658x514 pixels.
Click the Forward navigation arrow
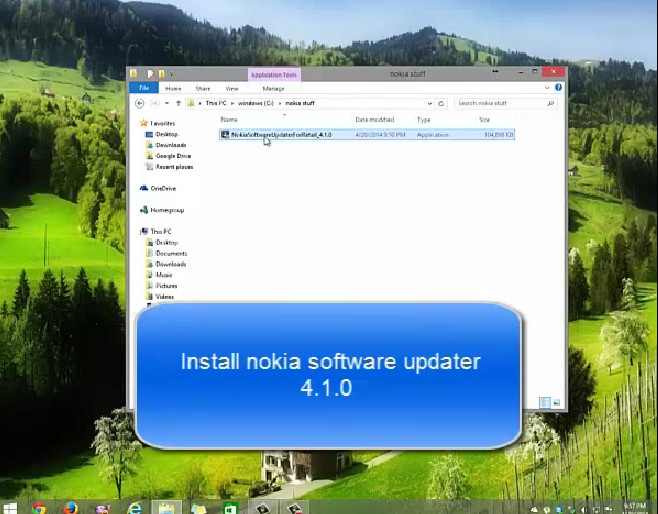(x=154, y=103)
